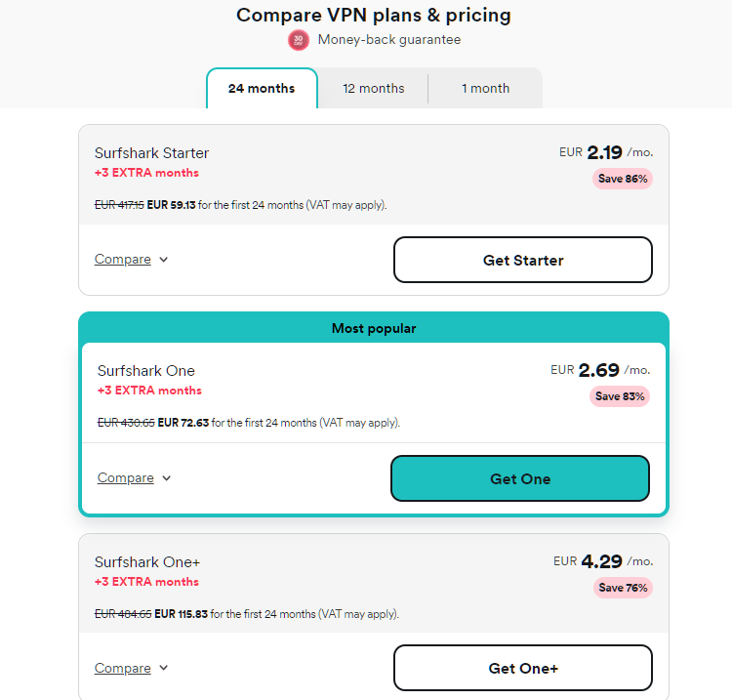The width and height of the screenshot is (732, 700).
Task: Click the Money-back guarantee text
Action: click(389, 40)
